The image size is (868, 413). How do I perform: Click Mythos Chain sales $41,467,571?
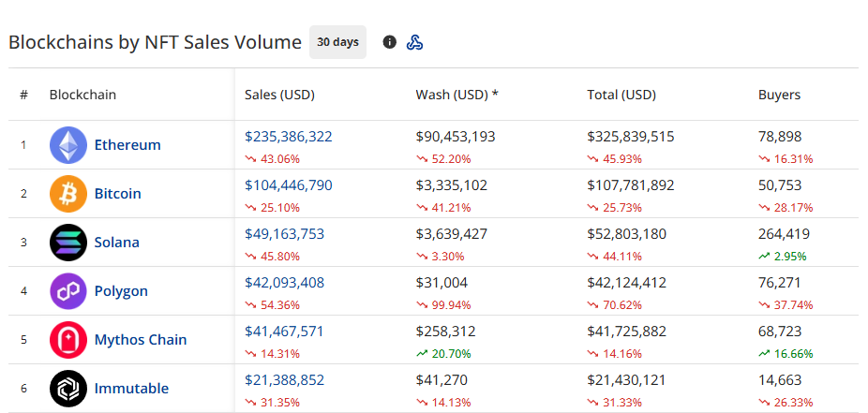click(284, 332)
